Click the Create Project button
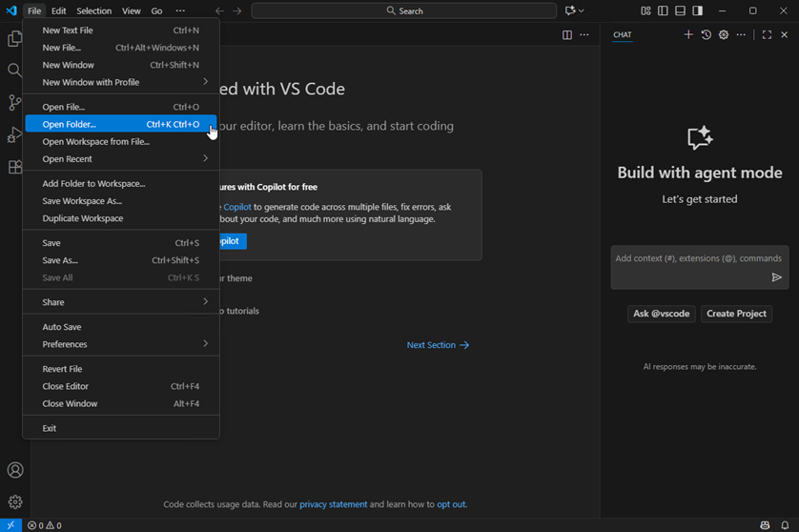 point(736,314)
